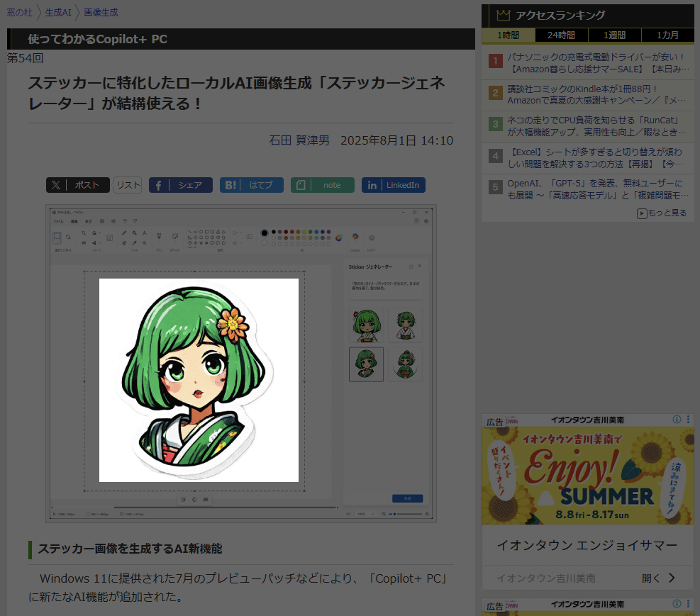The width and height of the screenshot is (700, 616).
Task: Select the eyedropper color picker tool
Action: pyautogui.click(x=134, y=242)
